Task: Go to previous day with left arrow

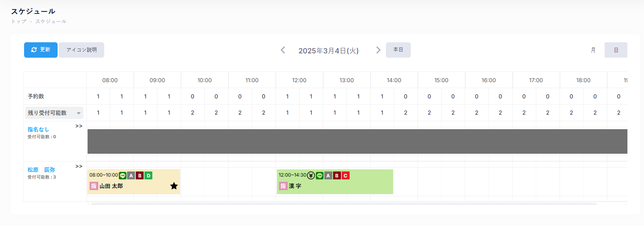Action: (x=283, y=50)
